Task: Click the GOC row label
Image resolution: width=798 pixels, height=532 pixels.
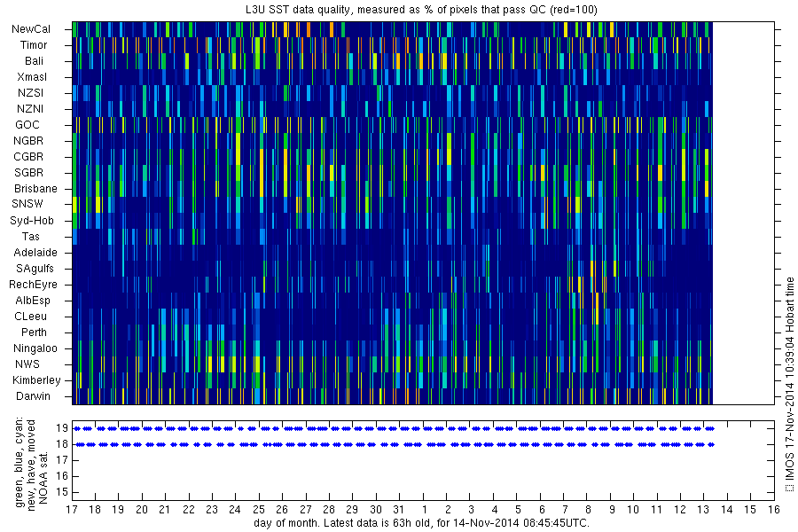Action: click(27, 125)
